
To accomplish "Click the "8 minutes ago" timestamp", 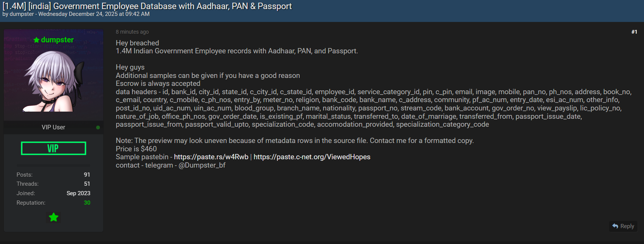I will point(132,32).
